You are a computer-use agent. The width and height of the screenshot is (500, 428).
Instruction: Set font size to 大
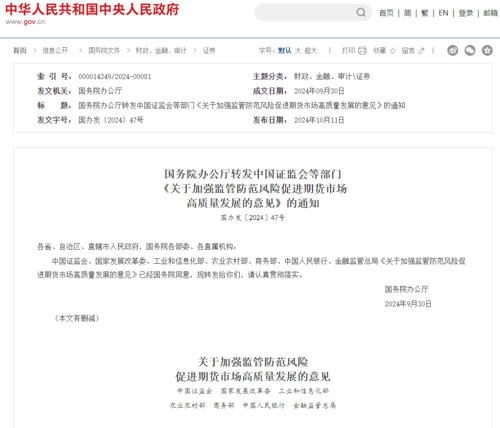(x=298, y=51)
